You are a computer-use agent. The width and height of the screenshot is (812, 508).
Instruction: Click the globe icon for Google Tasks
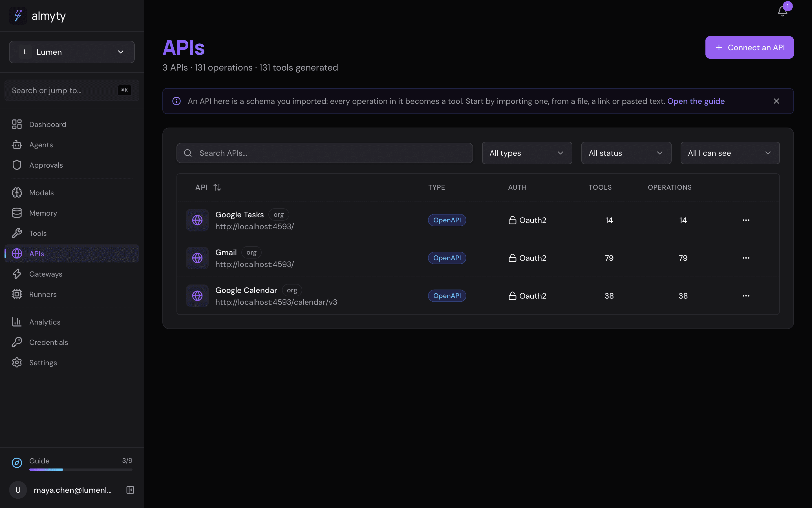tap(197, 220)
